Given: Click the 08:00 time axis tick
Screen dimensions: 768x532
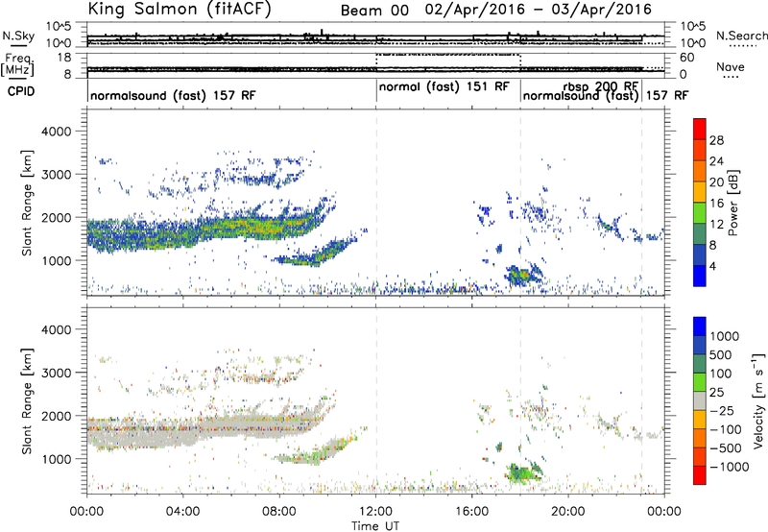Looking at the screenshot, I should pos(279,512).
